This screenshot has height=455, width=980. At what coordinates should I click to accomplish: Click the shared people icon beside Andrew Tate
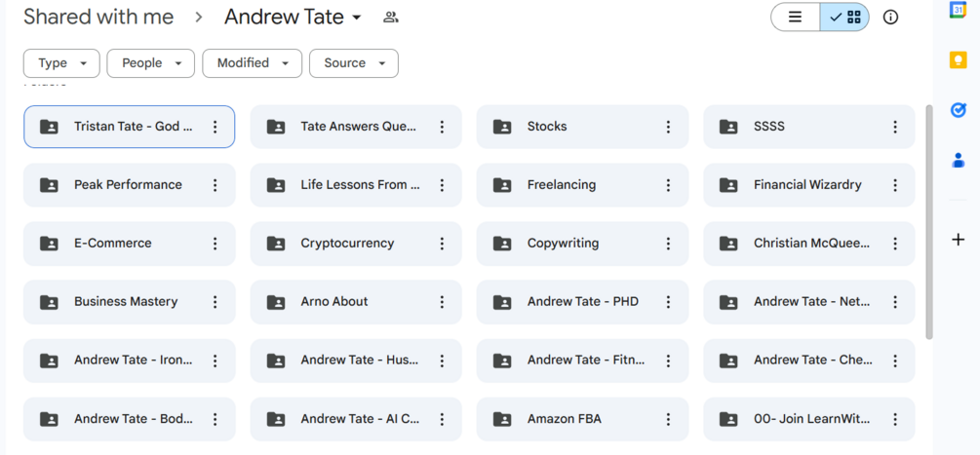(391, 18)
